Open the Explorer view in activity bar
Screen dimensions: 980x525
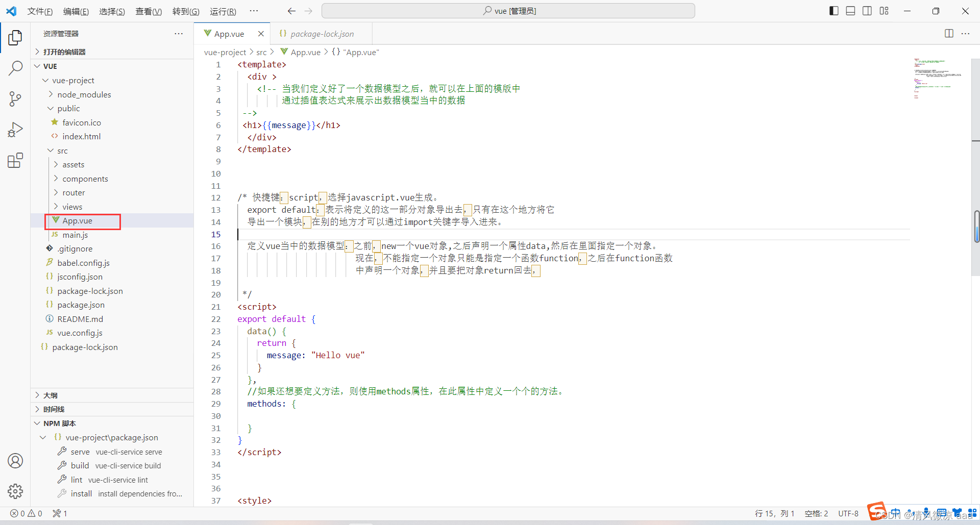(15, 37)
